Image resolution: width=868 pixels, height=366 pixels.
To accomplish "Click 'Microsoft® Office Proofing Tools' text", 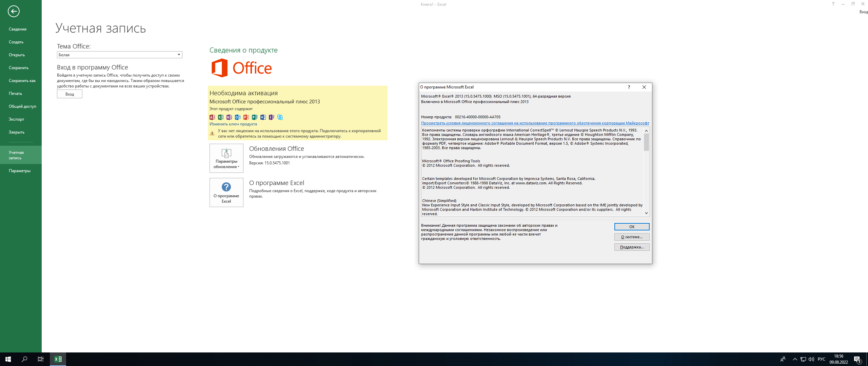I will pos(451,161).
